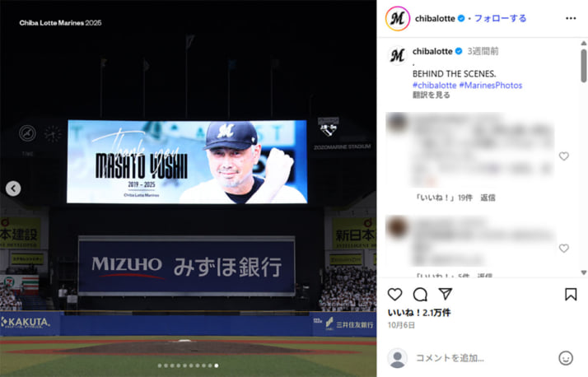Click the フォローする follow button

pyautogui.click(x=500, y=18)
